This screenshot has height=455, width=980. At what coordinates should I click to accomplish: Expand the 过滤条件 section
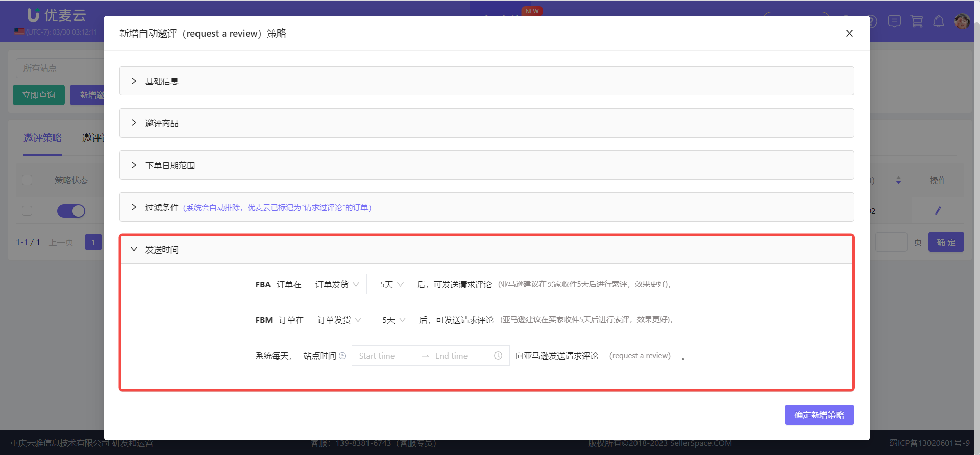tap(486, 207)
